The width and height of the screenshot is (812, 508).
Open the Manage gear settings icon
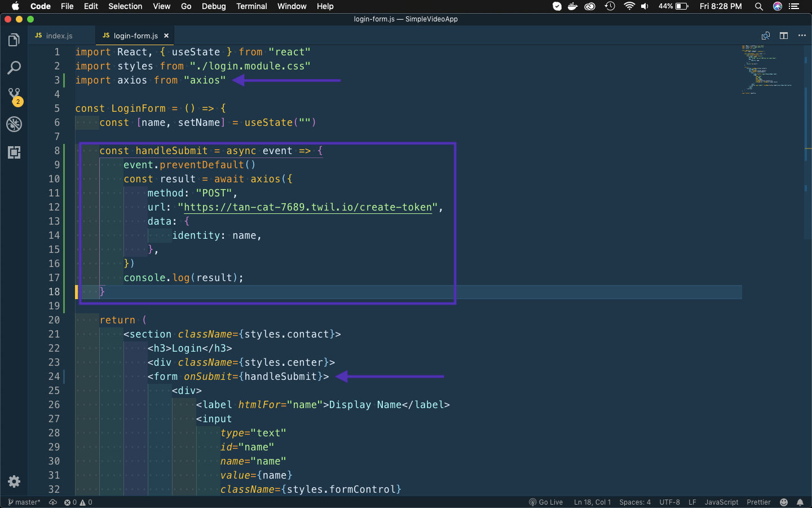[x=14, y=481]
